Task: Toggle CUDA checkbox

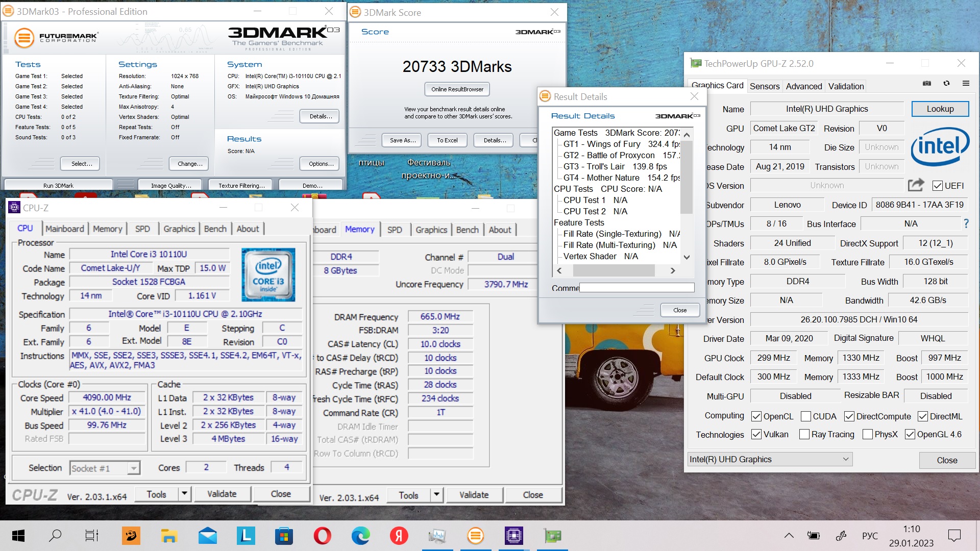Action: 806,416
